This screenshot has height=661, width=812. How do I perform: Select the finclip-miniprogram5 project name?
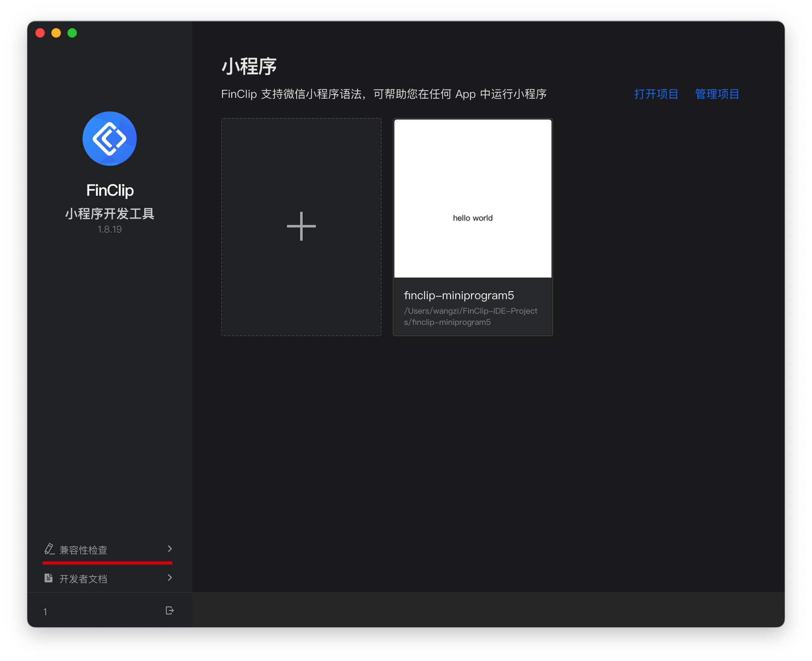(459, 296)
